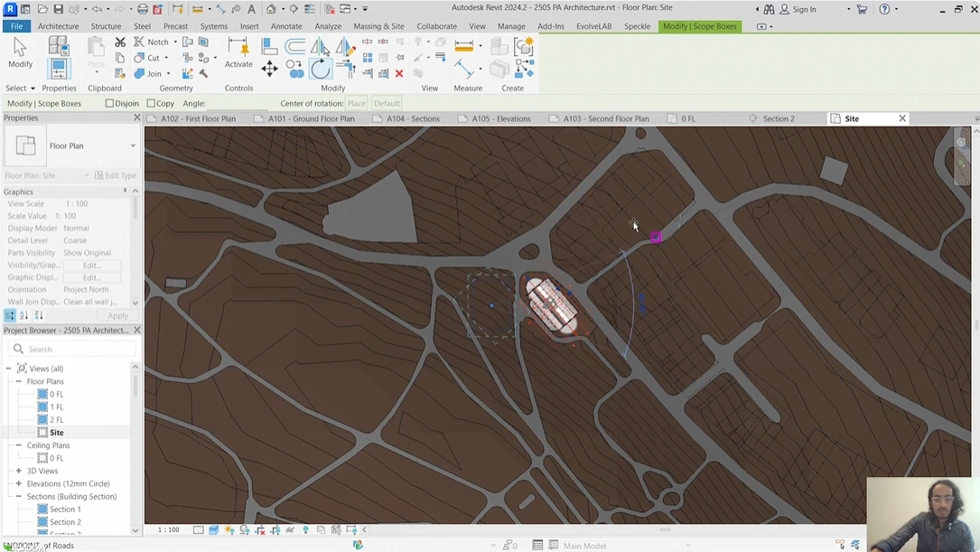This screenshot has width=980, height=552.
Task: Select the Copy tool with two circles
Action: pos(294,69)
